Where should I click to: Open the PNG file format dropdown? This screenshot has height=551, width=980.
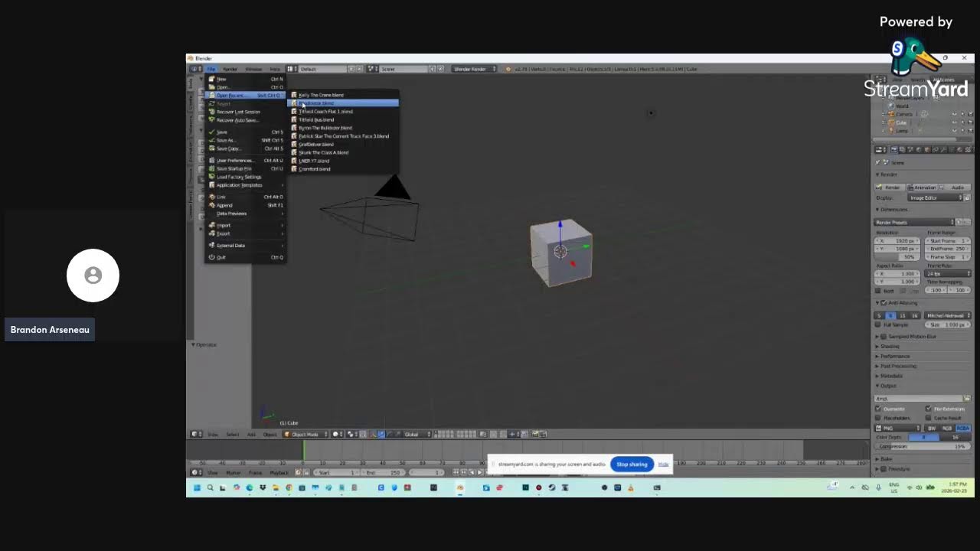pyautogui.click(x=897, y=428)
